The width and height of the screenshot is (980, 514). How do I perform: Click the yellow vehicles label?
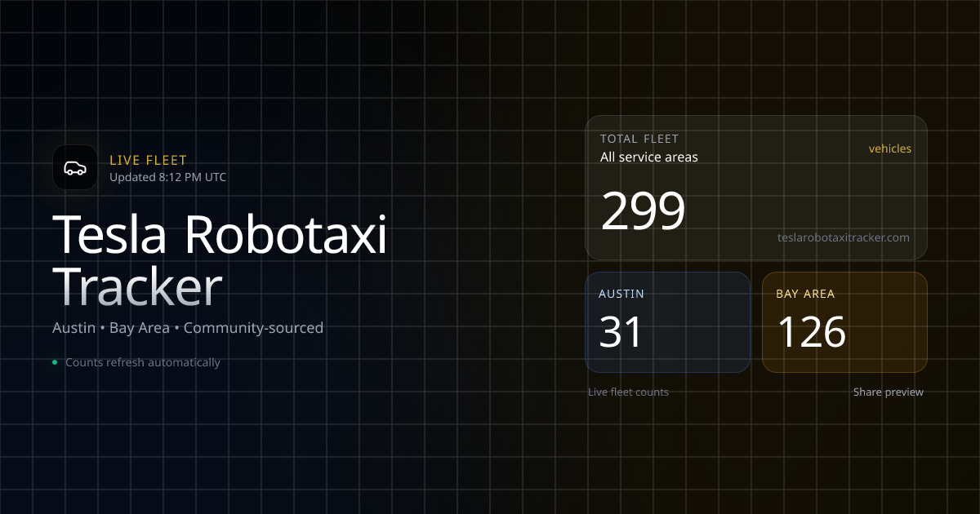[889, 148]
